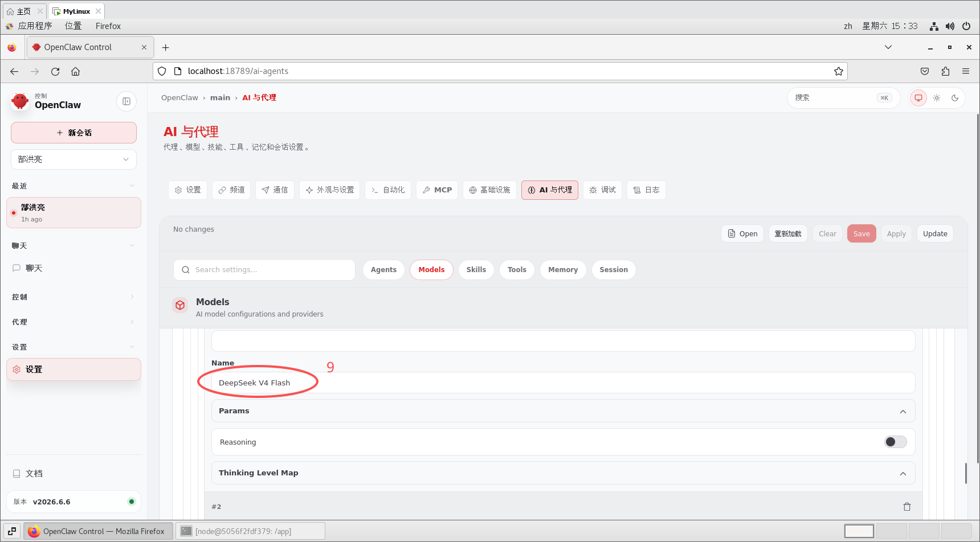
Task: Click the Firefox forward arrow
Action: (x=35, y=71)
